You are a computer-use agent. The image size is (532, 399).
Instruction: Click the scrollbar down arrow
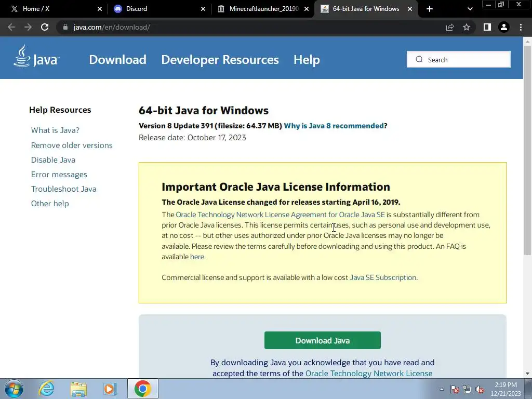(527, 374)
